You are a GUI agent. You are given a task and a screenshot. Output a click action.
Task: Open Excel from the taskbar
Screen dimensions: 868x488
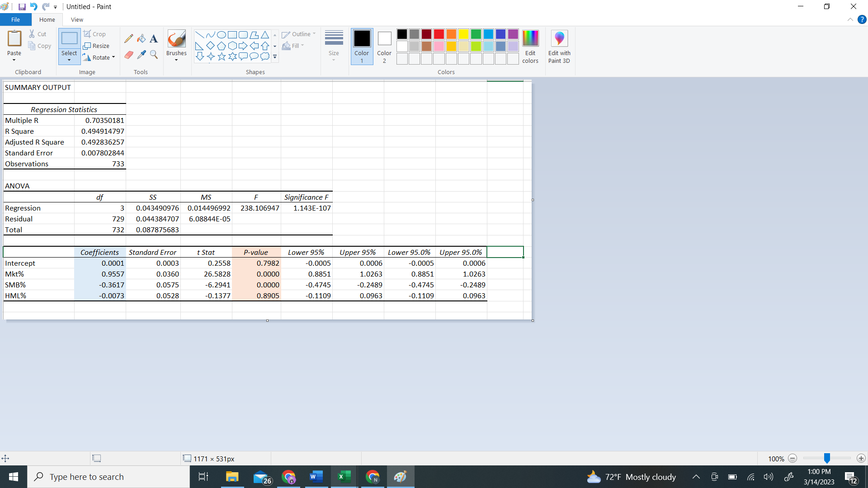[x=344, y=477]
